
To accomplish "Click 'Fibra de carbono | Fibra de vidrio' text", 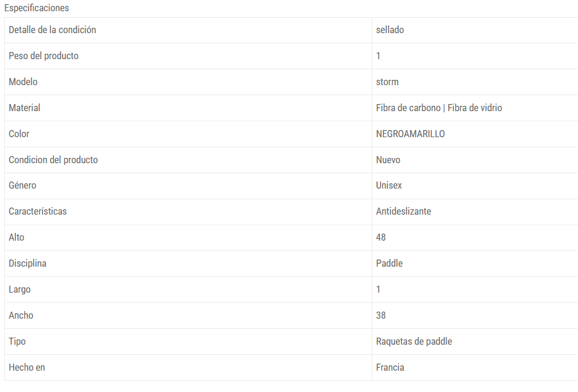I will pos(439,108).
